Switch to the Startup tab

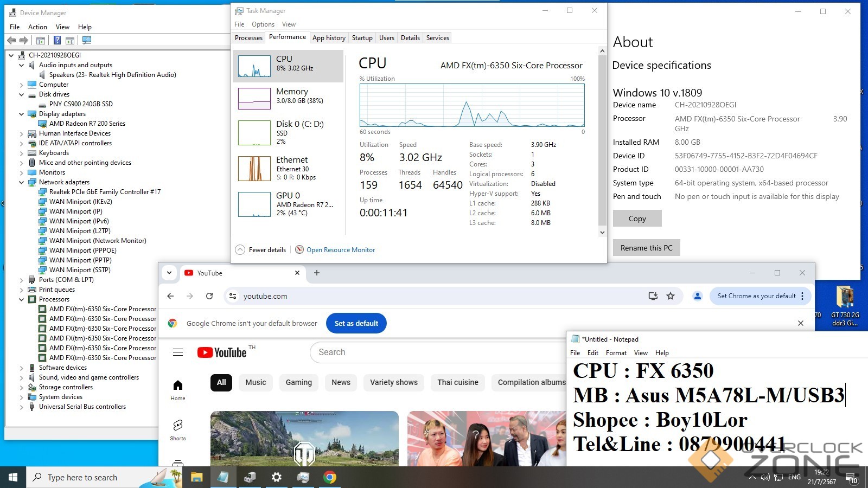click(362, 38)
